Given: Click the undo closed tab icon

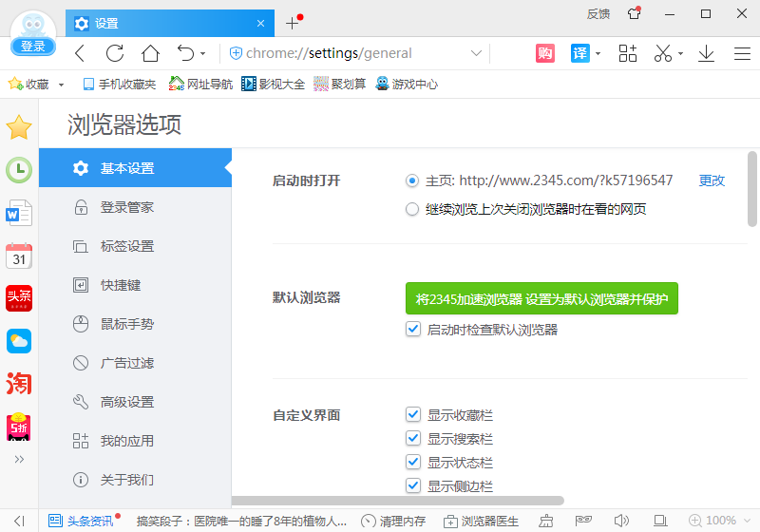Looking at the screenshot, I should pos(185,53).
